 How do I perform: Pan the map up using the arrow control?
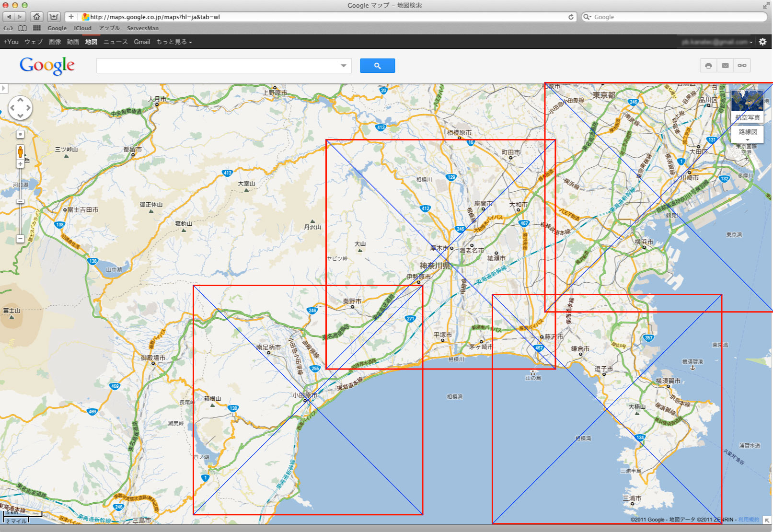point(20,100)
